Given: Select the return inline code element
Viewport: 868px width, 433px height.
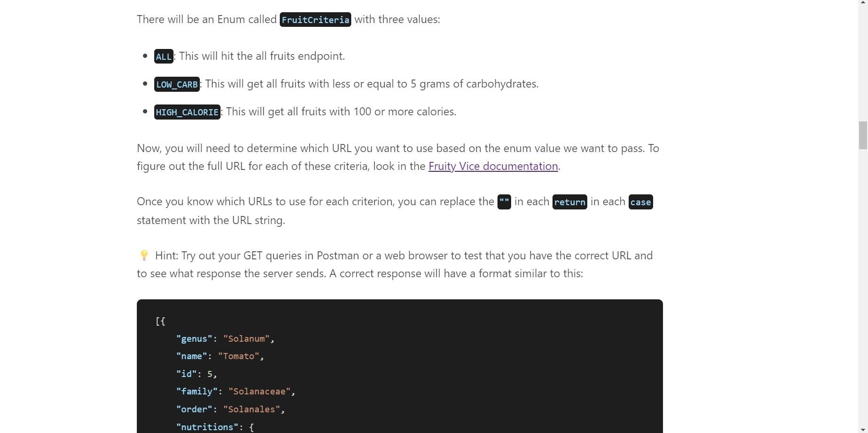Looking at the screenshot, I should point(569,202).
